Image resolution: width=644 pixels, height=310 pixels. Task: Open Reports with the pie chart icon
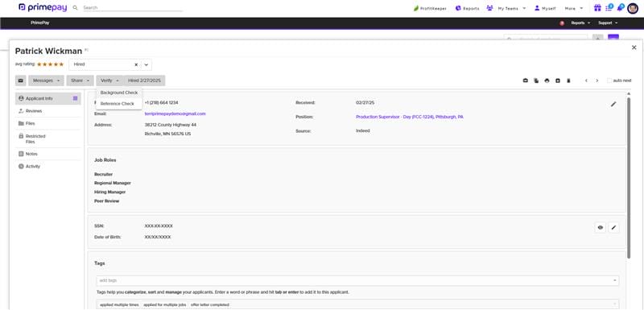[467, 8]
